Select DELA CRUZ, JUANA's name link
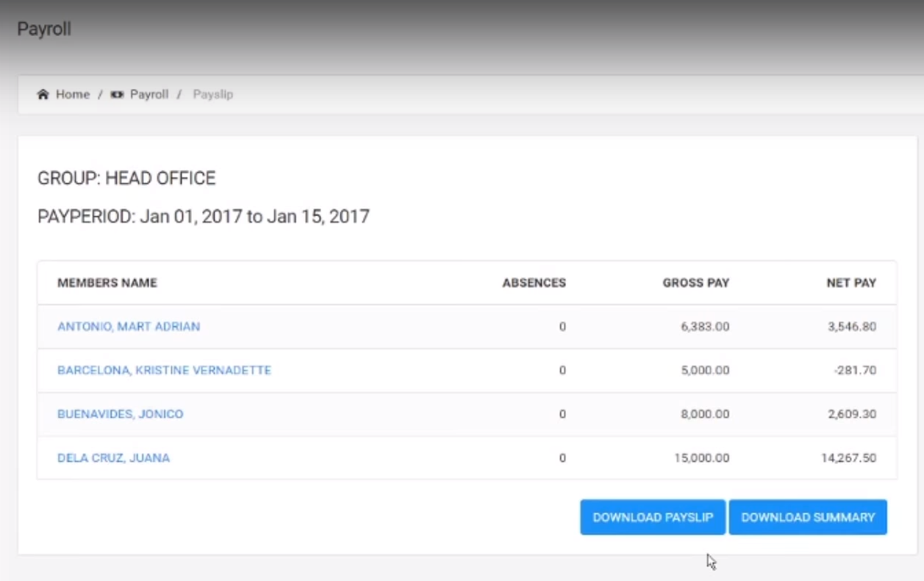The width and height of the screenshot is (924, 581). (x=113, y=458)
